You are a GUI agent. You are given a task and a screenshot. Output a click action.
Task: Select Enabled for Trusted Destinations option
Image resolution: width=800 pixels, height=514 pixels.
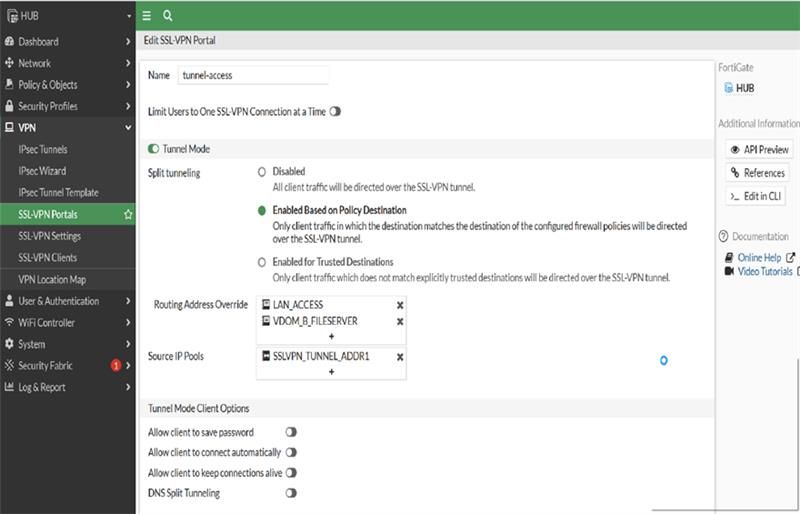point(262,262)
